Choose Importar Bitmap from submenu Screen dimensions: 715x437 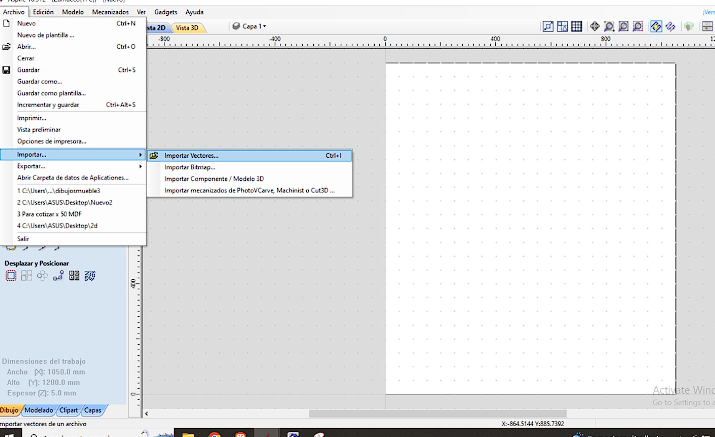tap(250, 167)
